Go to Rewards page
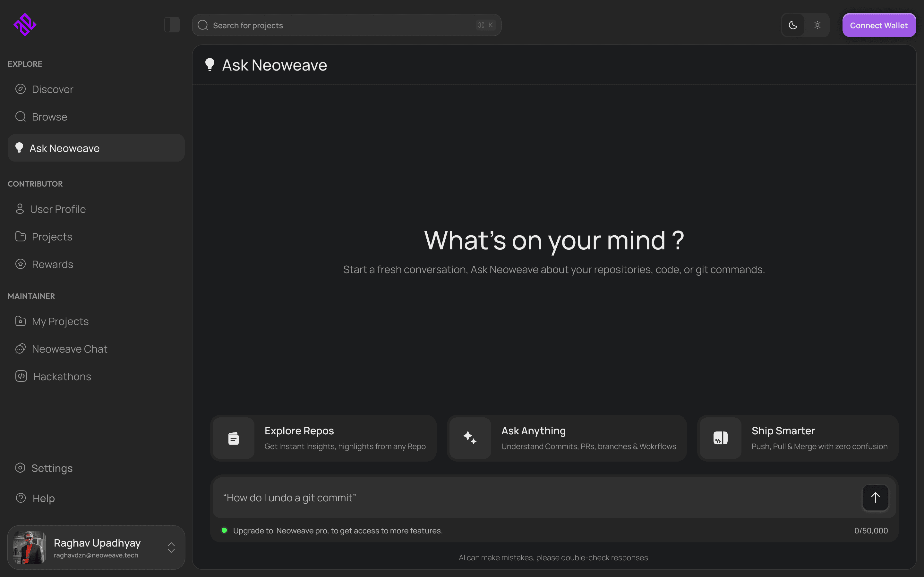 (52, 264)
